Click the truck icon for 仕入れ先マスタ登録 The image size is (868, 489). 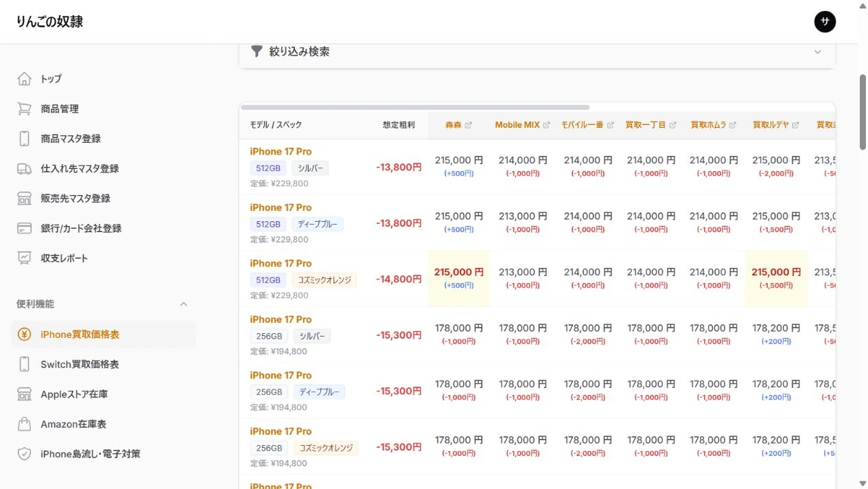point(25,168)
